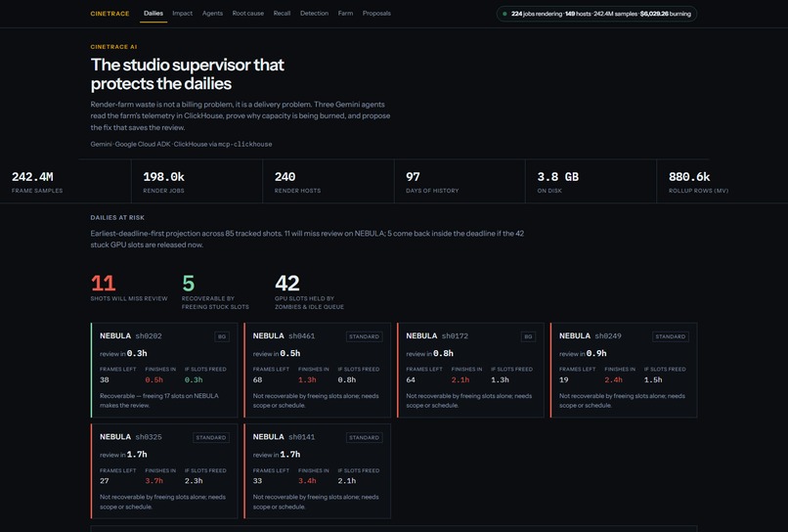The width and height of the screenshot is (788, 532).
Task: Switch to the Impact tab
Action: (183, 14)
